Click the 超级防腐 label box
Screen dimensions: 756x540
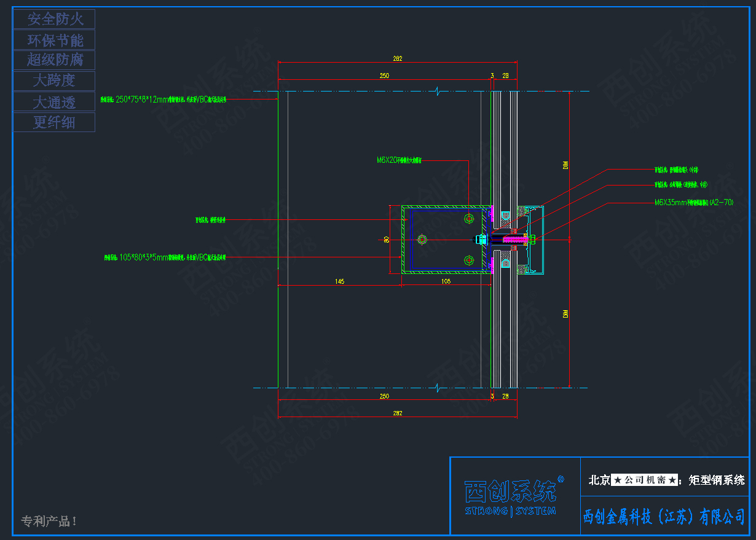click(55, 60)
